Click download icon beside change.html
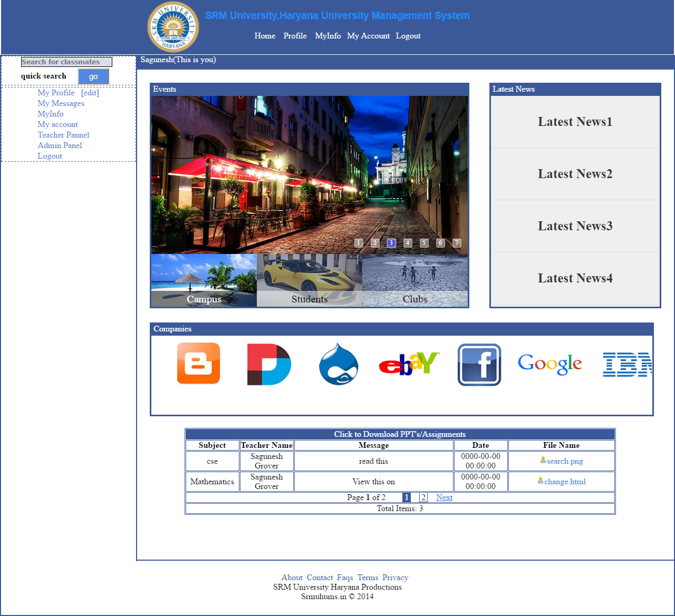Screen dimensions: 675x616 541,481
